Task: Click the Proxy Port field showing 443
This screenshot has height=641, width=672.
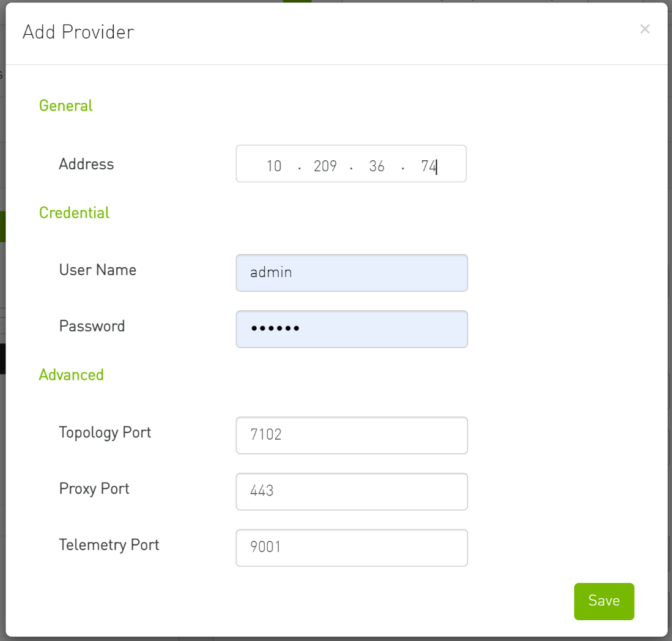Action: pos(352,491)
